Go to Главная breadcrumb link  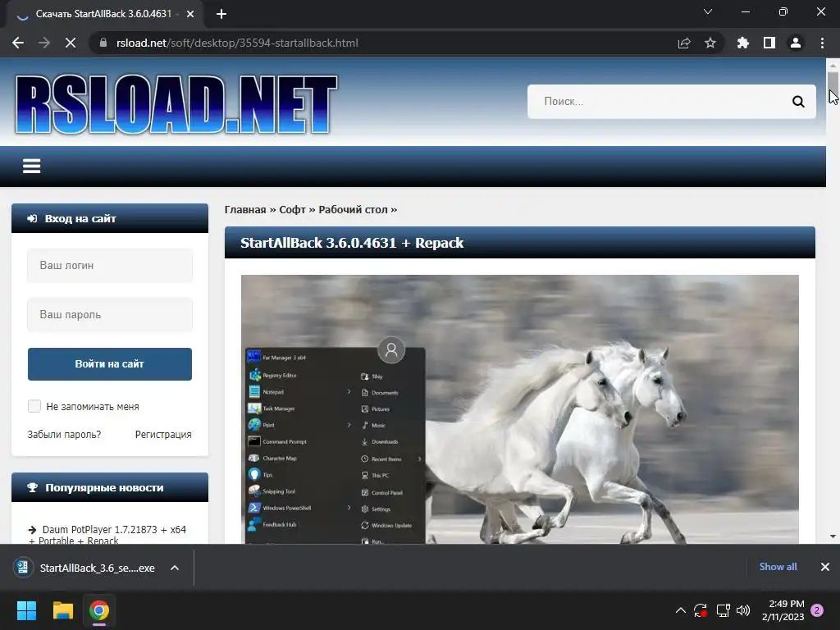click(244, 209)
